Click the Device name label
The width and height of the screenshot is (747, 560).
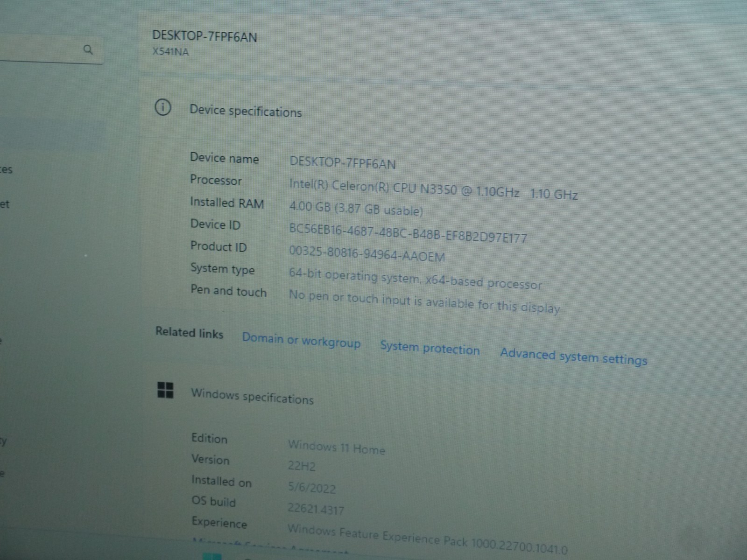[x=224, y=158]
